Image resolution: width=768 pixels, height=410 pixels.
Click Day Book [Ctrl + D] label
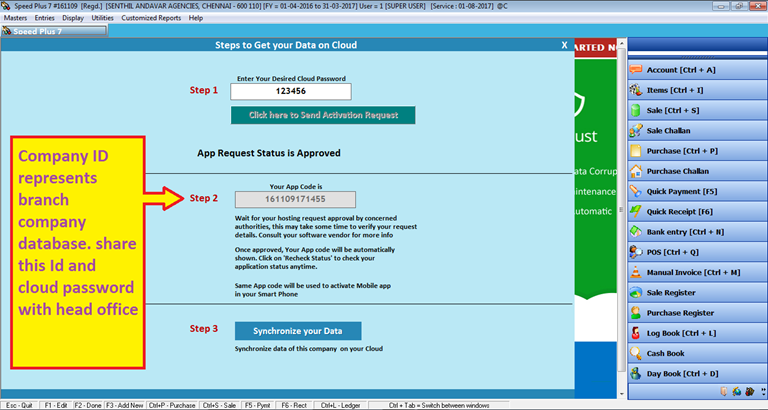pyautogui.click(x=682, y=374)
